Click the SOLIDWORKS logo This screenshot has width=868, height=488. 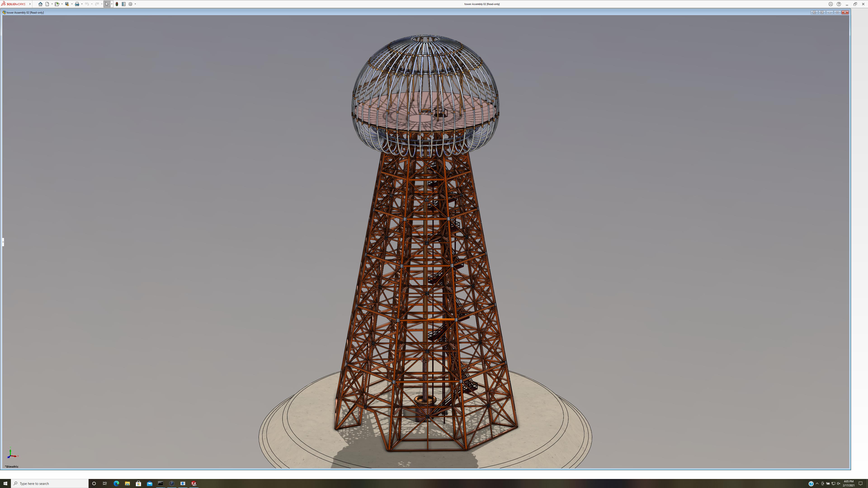[14, 4]
